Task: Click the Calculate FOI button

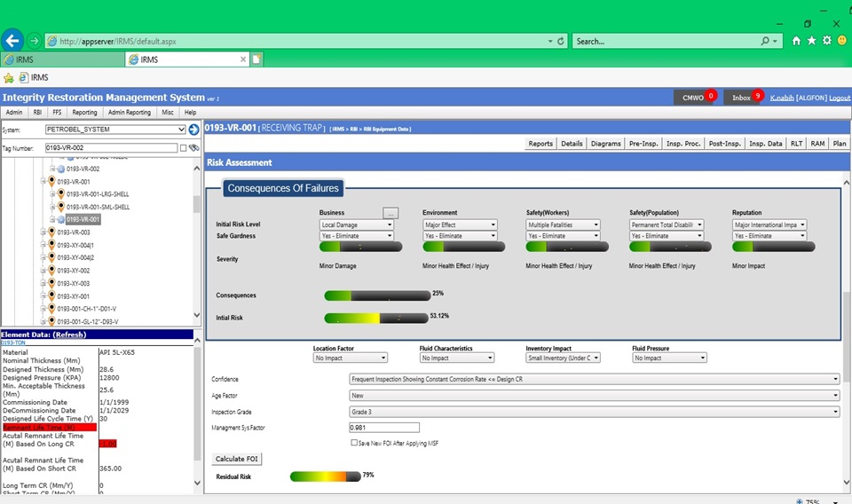Action: (x=237, y=459)
